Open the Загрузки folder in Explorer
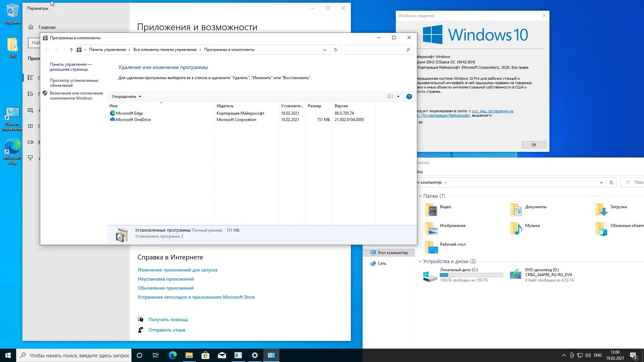 [611, 209]
